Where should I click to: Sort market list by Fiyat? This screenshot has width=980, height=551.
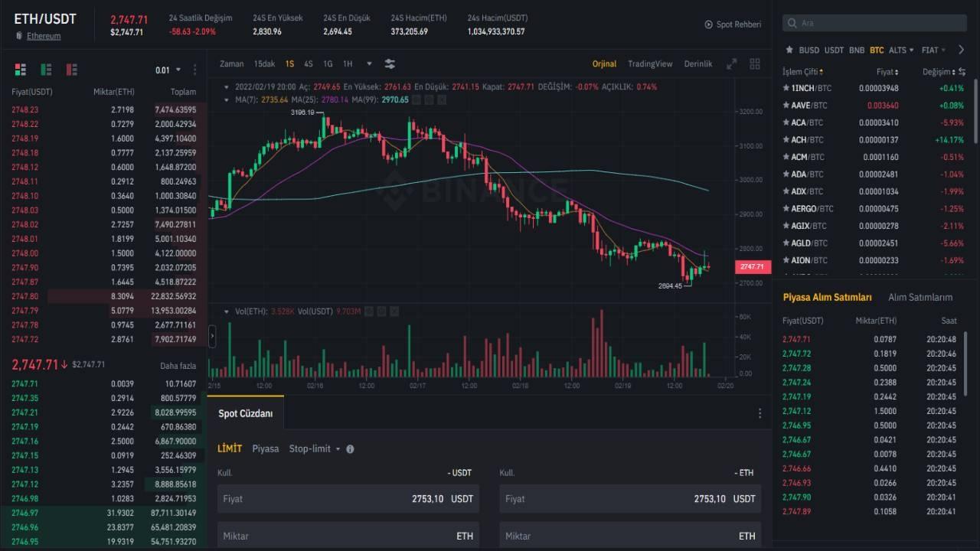coord(889,71)
